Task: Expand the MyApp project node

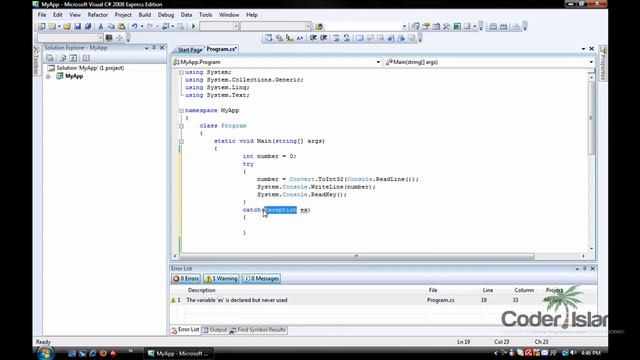Action: pos(49,76)
